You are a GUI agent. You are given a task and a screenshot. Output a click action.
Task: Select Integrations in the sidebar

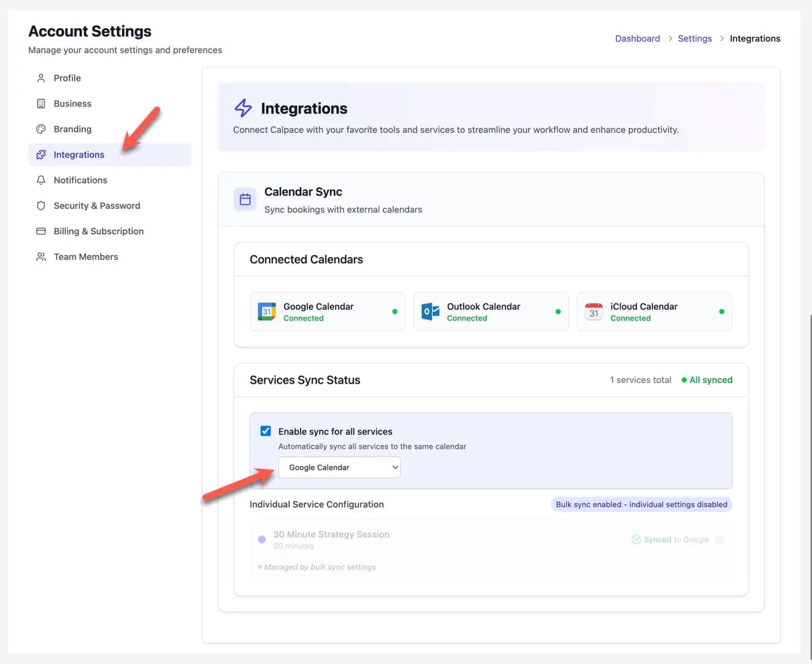coord(110,155)
